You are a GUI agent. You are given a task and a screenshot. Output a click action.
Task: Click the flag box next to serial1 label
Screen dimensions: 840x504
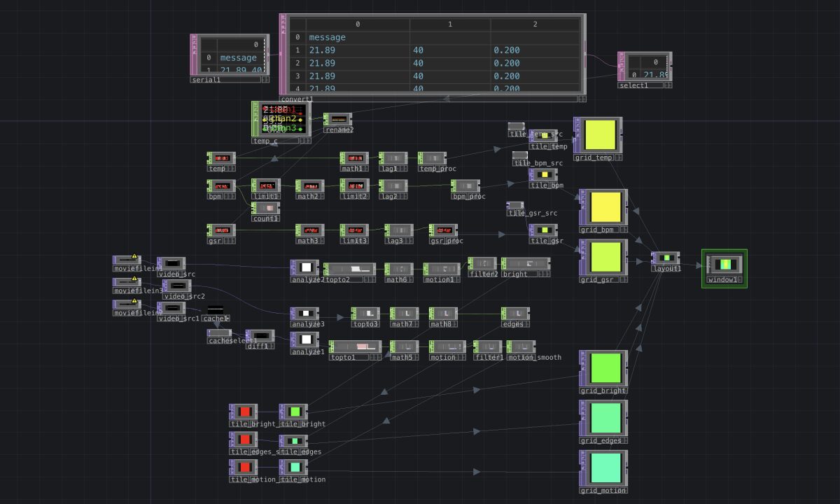click(x=265, y=80)
